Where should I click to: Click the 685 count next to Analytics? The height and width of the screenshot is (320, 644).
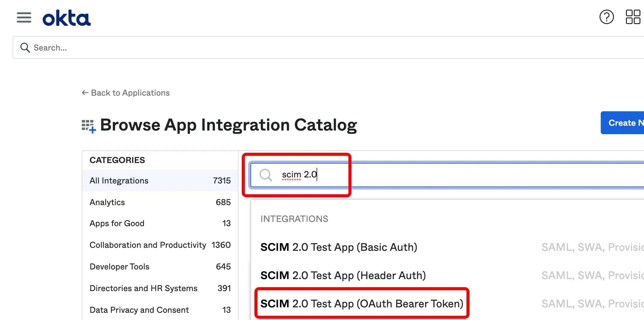pos(223,202)
